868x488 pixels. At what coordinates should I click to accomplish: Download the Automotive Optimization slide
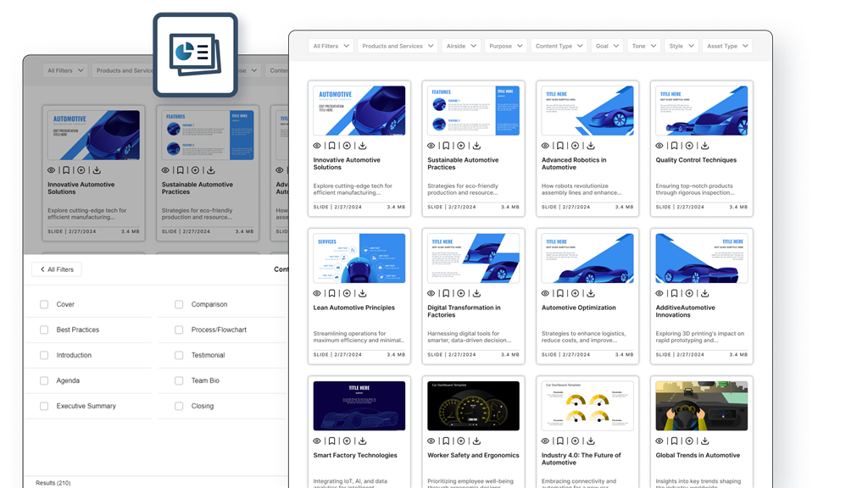pyautogui.click(x=591, y=294)
